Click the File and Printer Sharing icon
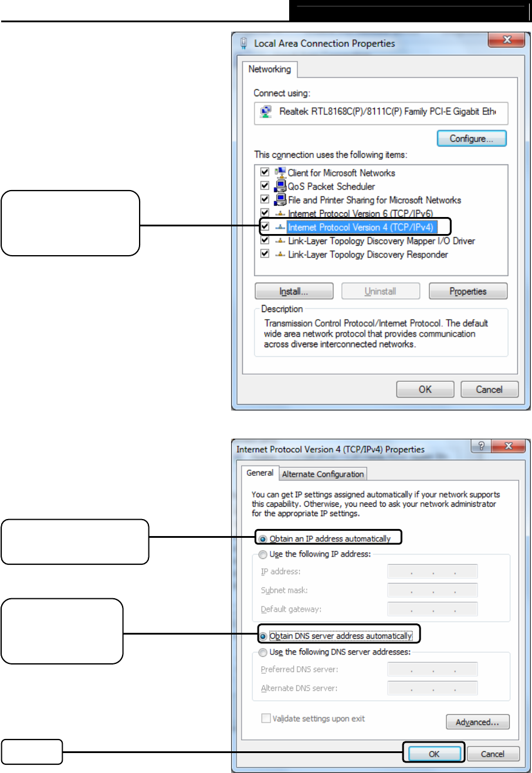 (280, 199)
